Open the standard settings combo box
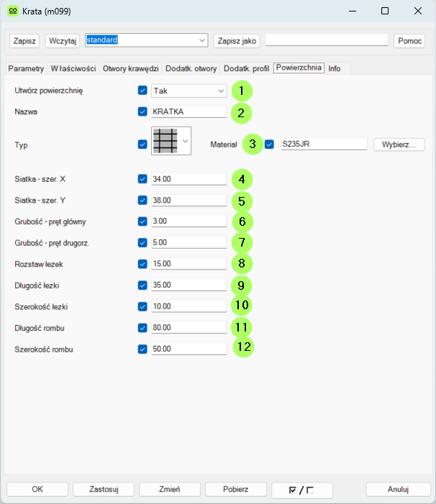Screen dimensions: 436x504 pyautogui.click(x=147, y=40)
